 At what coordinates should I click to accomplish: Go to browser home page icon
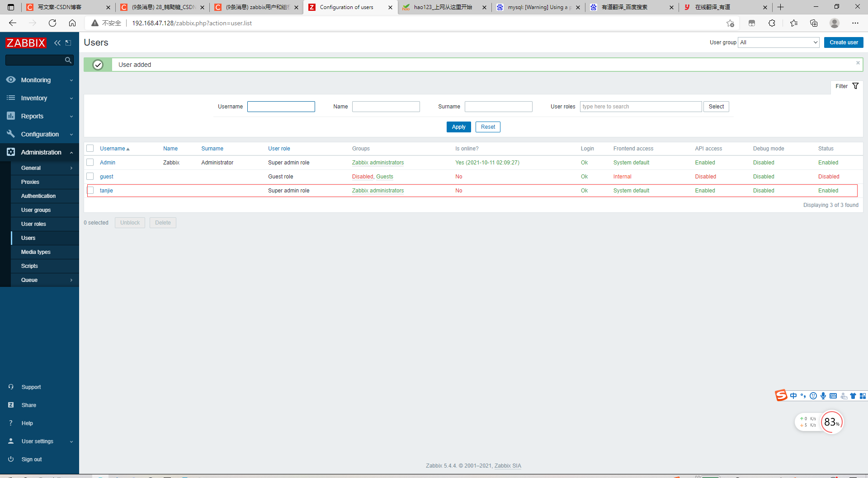coord(72,23)
